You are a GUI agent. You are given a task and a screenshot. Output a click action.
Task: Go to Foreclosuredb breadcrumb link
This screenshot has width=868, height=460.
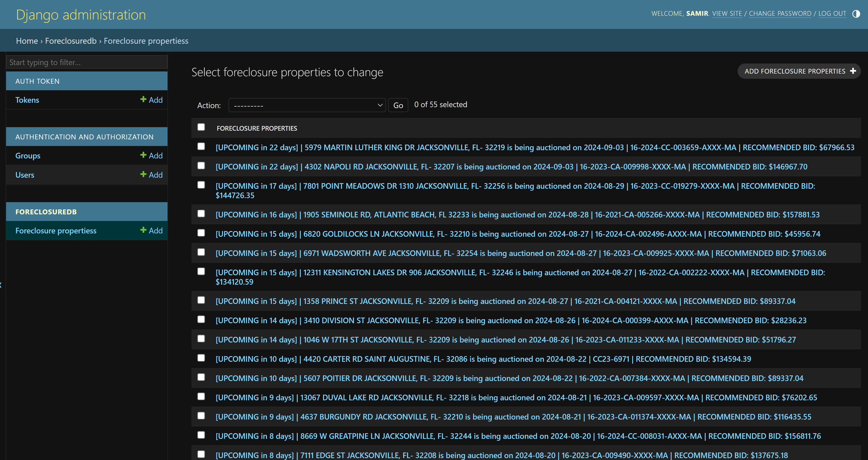pos(71,41)
